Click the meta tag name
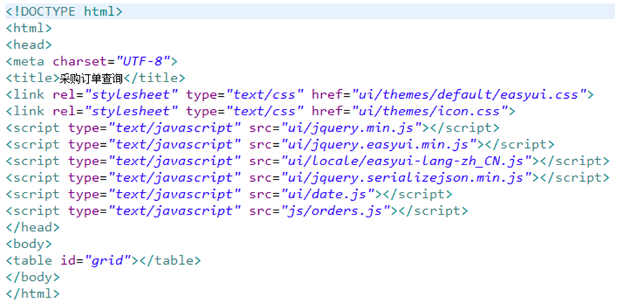The width and height of the screenshot is (644, 301). point(29,61)
